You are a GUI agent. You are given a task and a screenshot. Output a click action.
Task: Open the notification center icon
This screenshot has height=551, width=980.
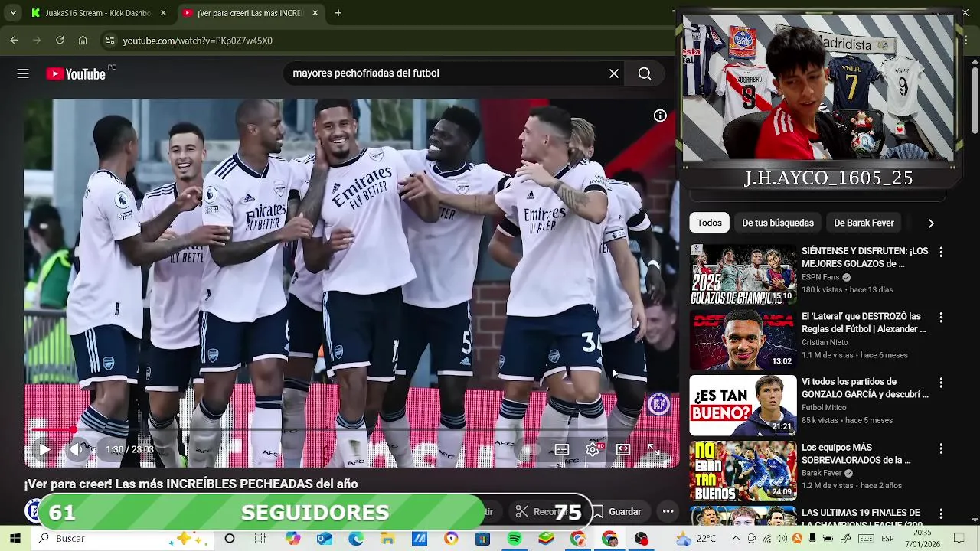pyautogui.click(x=959, y=539)
